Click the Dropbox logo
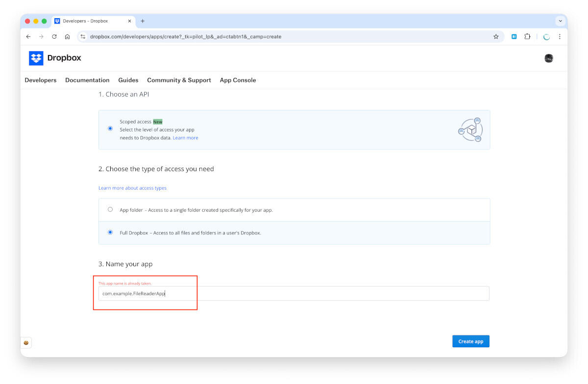The height and width of the screenshot is (384, 588). coord(55,58)
